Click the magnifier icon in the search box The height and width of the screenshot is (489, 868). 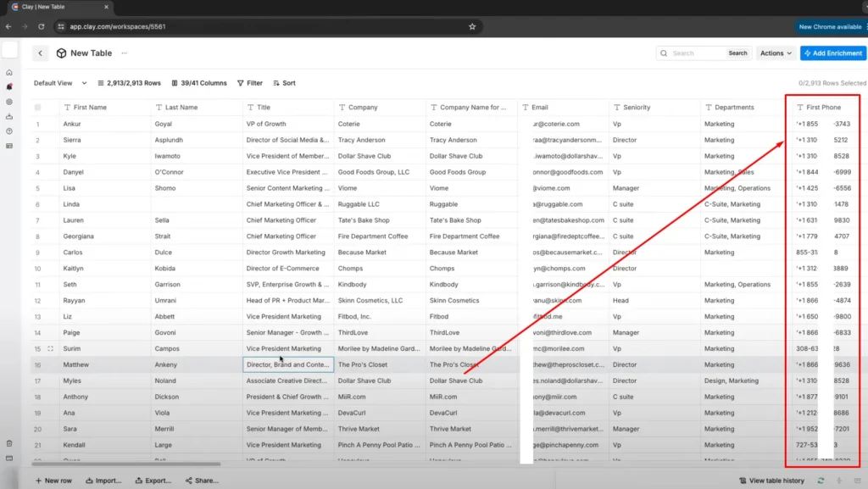(664, 53)
